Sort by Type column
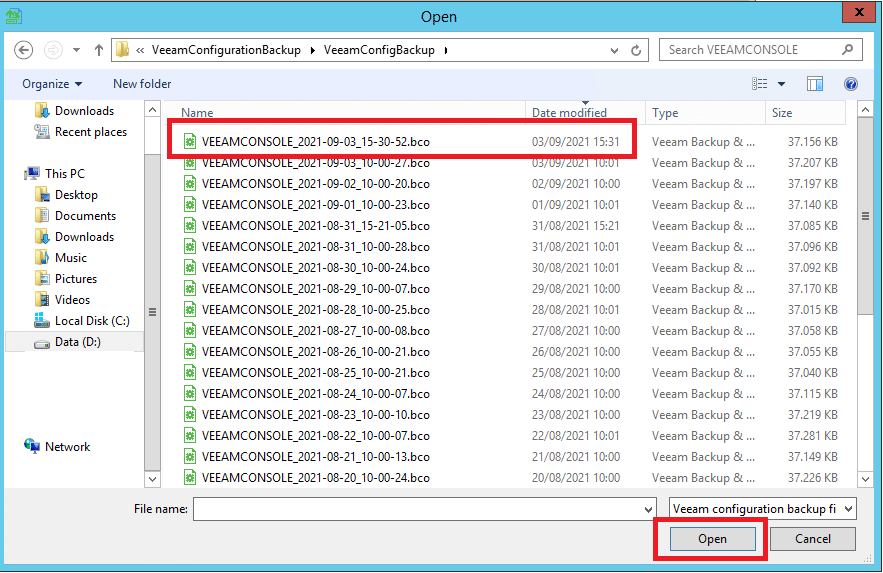This screenshot has width=883, height=573. click(705, 113)
